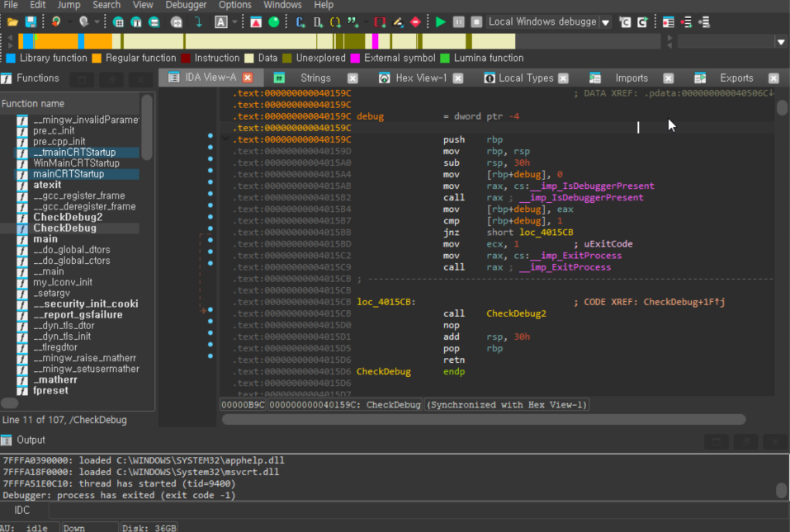
Task: Jump forward with the grey forward arrow icon
Action: pos(83,22)
